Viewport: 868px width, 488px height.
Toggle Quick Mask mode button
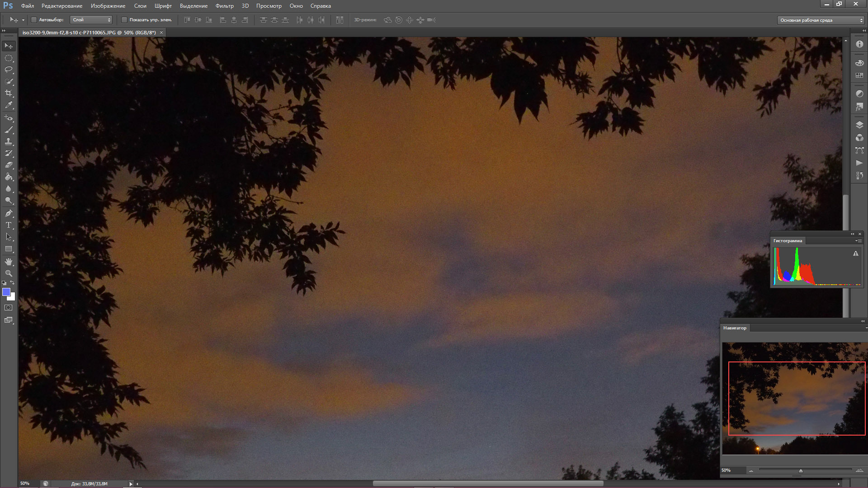pos(9,308)
